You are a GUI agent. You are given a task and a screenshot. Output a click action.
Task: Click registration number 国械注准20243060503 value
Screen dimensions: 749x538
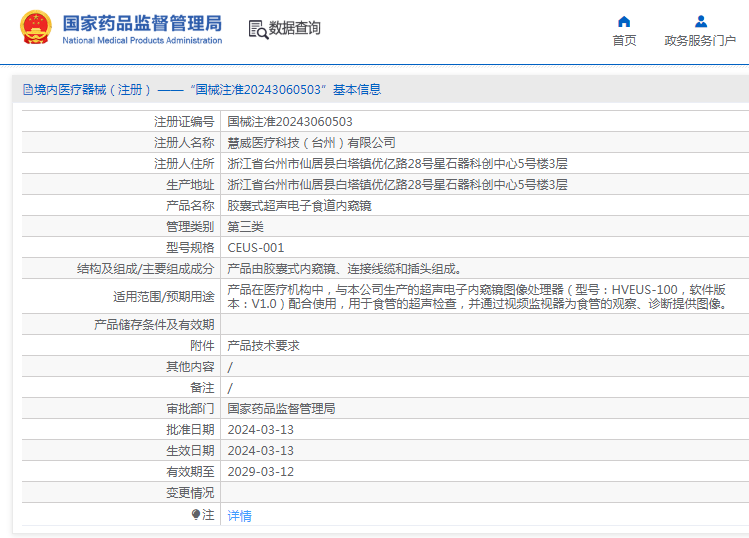pos(290,122)
